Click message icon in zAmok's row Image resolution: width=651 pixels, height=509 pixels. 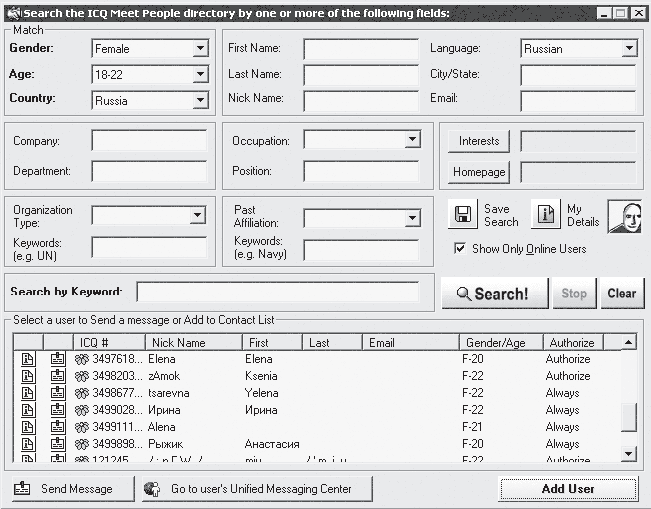58,376
